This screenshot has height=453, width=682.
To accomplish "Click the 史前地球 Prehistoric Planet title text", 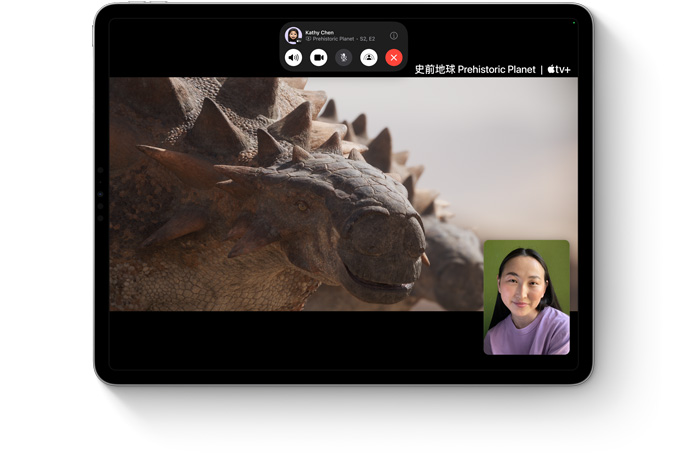I will click(475, 69).
